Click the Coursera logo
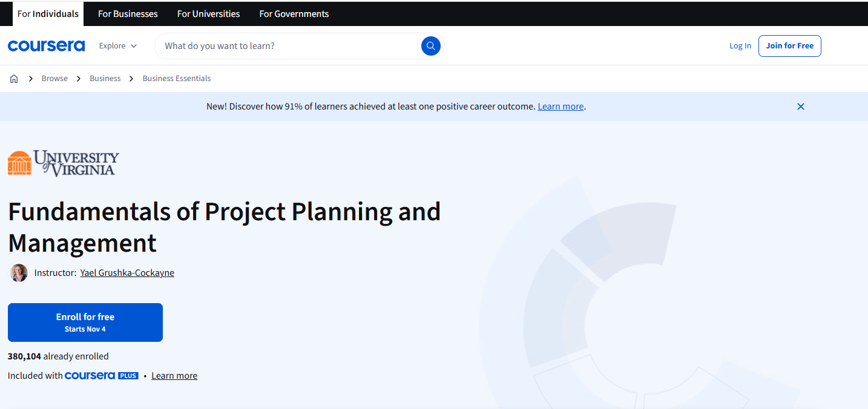This screenshot has width=868, height=409. 46,45
